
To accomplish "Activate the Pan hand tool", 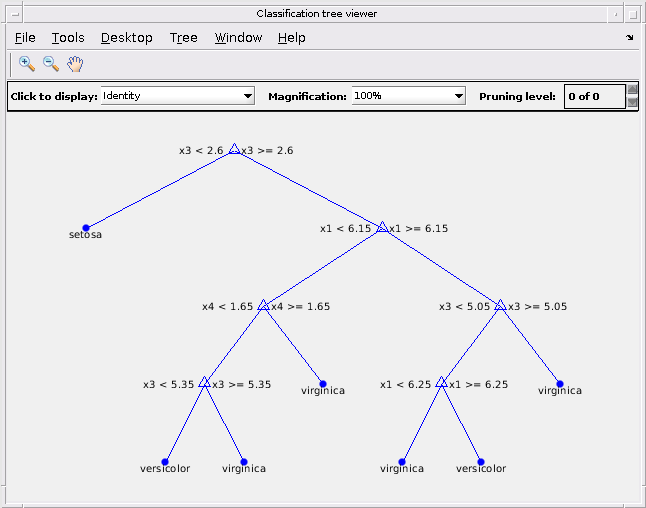I will coord(75,64).
